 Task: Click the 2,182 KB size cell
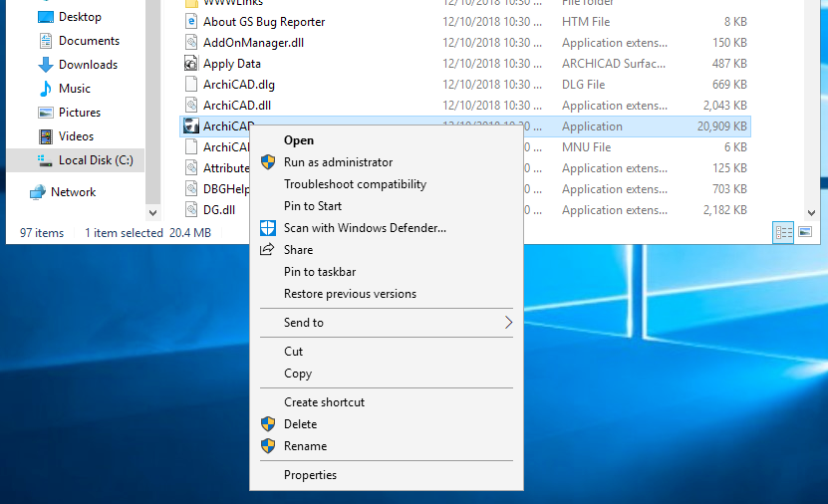pos(724,210)
